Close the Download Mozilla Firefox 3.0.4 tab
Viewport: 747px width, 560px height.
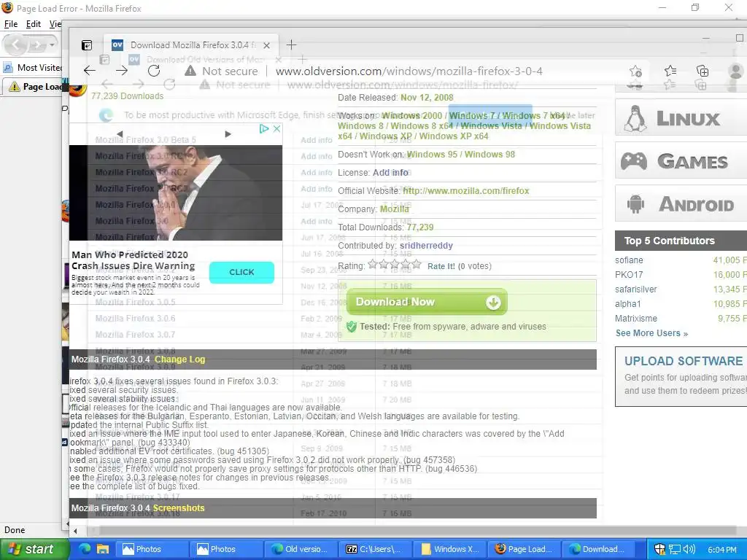point(267,45)
